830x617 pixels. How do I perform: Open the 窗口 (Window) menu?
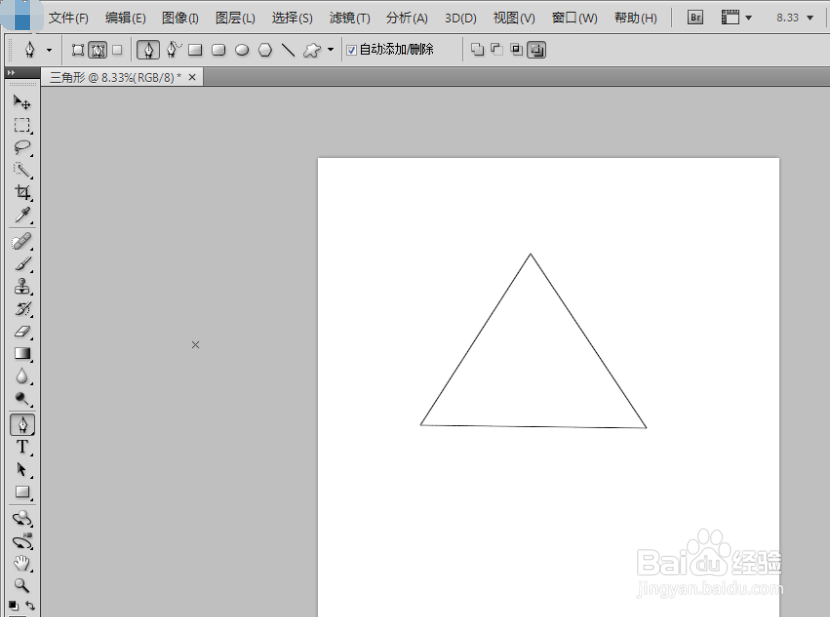tap(574, 17)
